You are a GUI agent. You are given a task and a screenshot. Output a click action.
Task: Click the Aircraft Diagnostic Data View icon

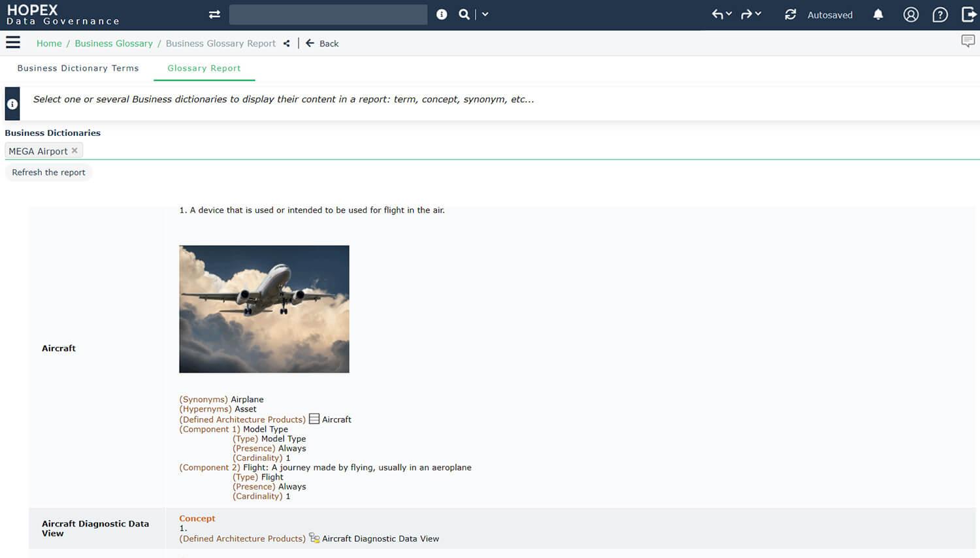tap(314, 538)
